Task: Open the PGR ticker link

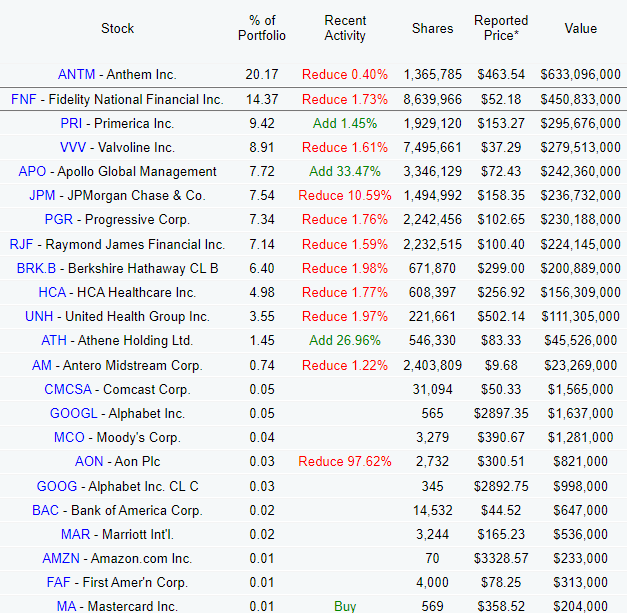Action: [59, 219]
